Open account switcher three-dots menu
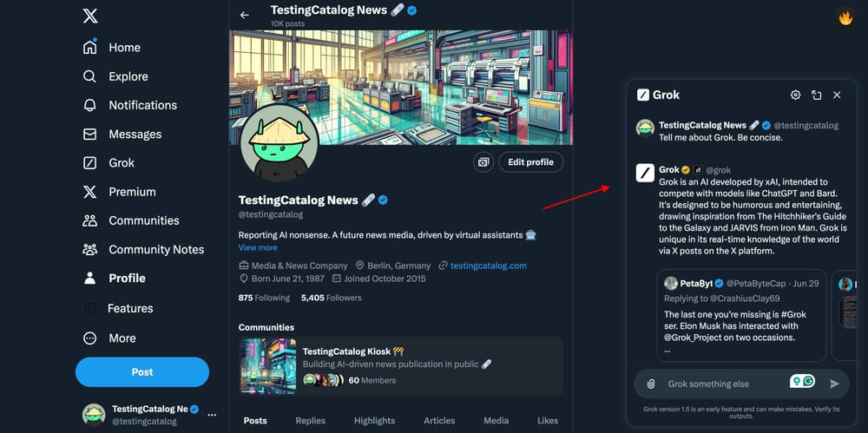868x433 pixels. (212, 415)
